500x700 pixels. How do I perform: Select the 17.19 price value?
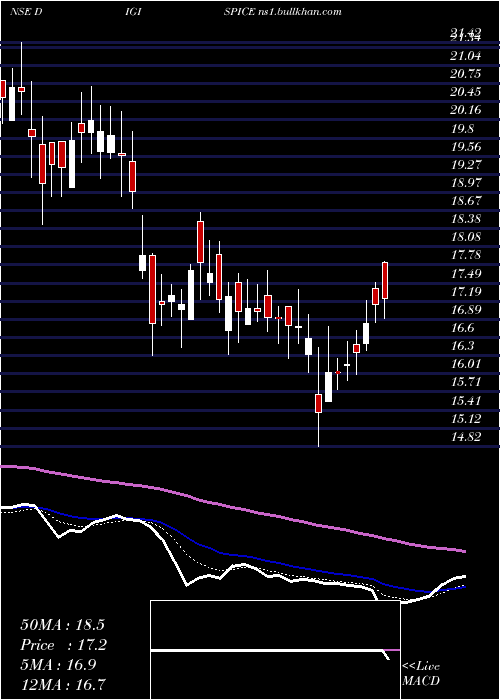click(x=466, y=292)
